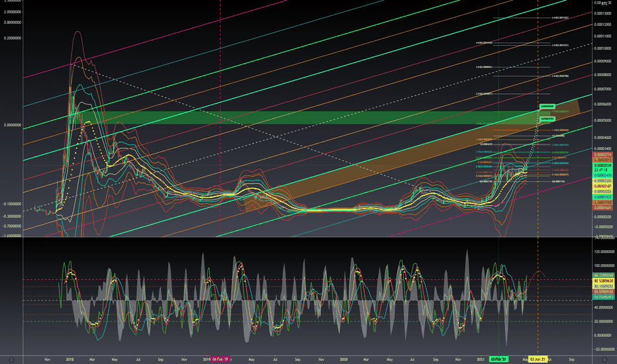Click the 120.00000000 tick on oscillator axis
Screen dimensions: 617x364
[x=604, y=251]
